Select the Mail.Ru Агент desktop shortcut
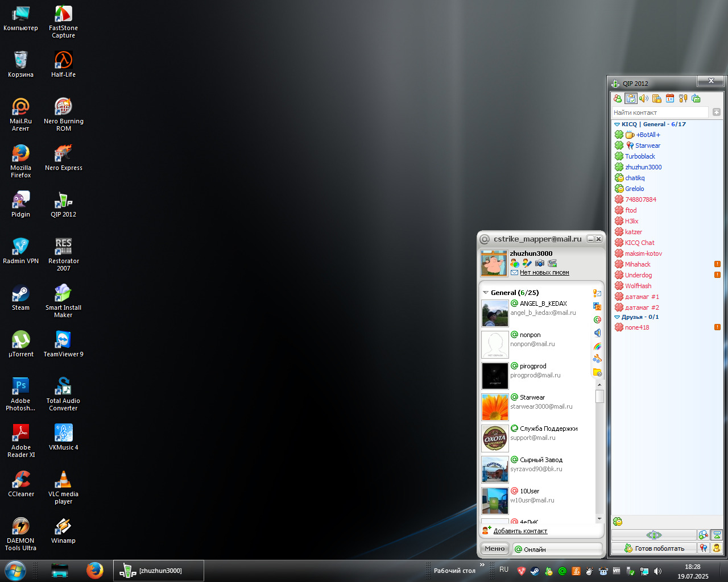Image resolution: width=728 pixels, height=582 pixels. [20, 115]
